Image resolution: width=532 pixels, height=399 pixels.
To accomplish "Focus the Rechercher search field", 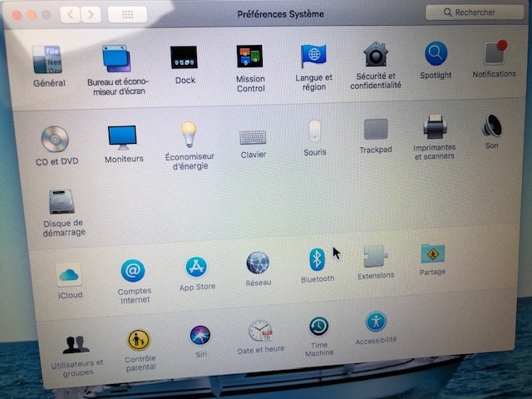I will click(475, 12).
